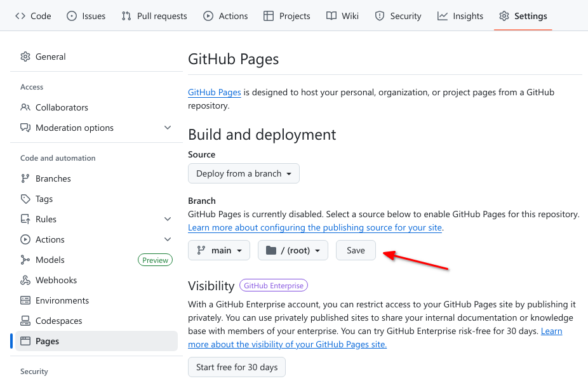
Task: Open the Projects tab
Action: [x=287, y=16]
